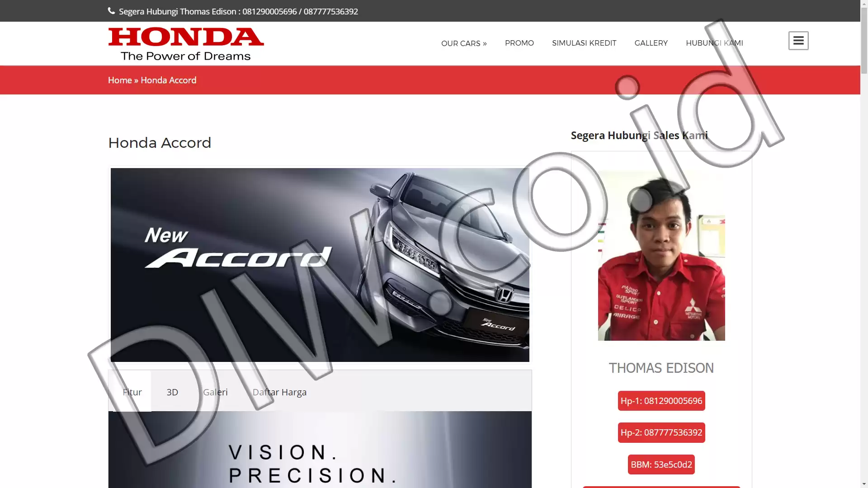Switch to the Galeri tab

tap(215, 392)
